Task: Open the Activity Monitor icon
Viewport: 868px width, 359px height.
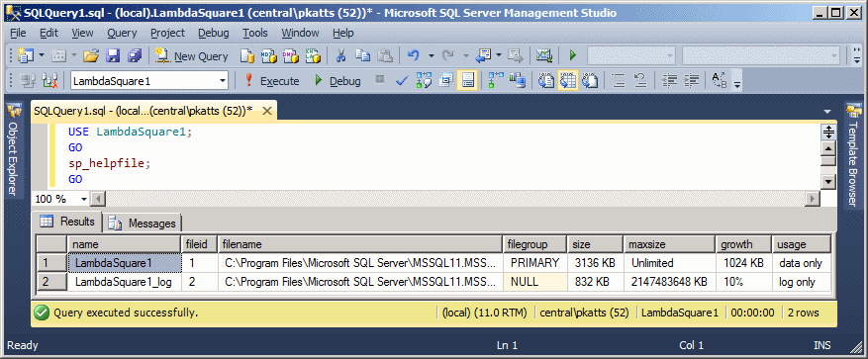Action: pos(544,55)
